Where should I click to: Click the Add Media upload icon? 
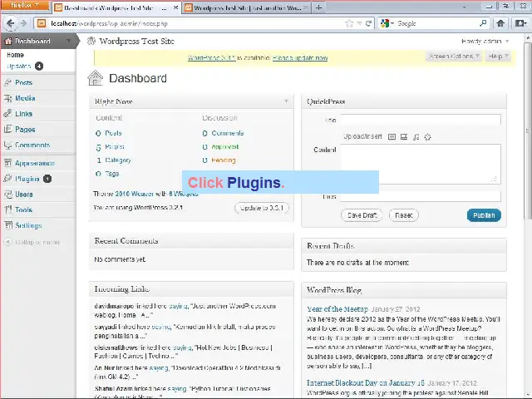click(x=427, y=136)
